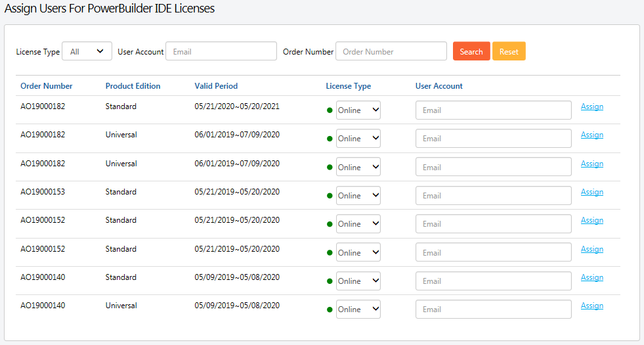The height and width of the screenshot is (345, 644).
Task: Assign user for order AO19000182 Standard
Action: point(591,106)
